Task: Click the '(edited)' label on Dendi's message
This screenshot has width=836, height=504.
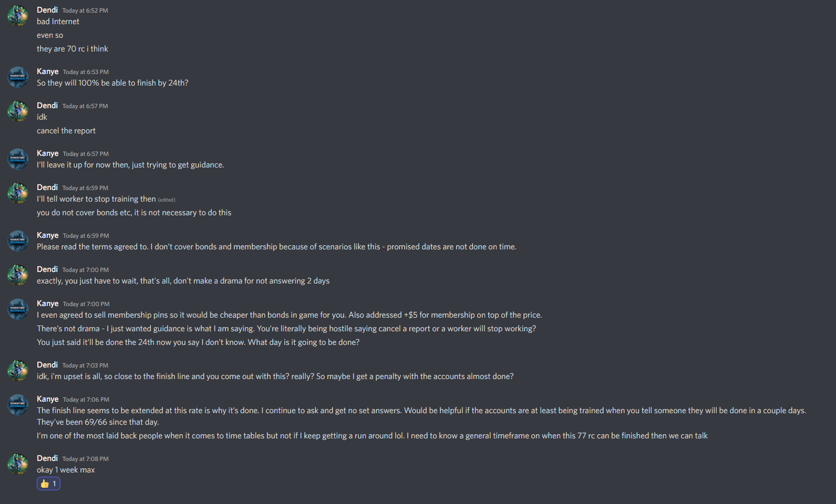Action: (167, 200)
